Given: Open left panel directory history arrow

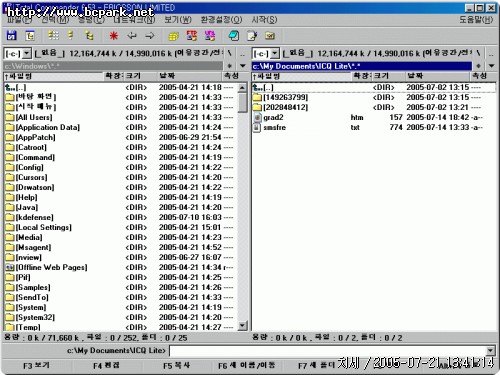Looking at the screenshot, I should pyautogui.click(x=243, y=66).
